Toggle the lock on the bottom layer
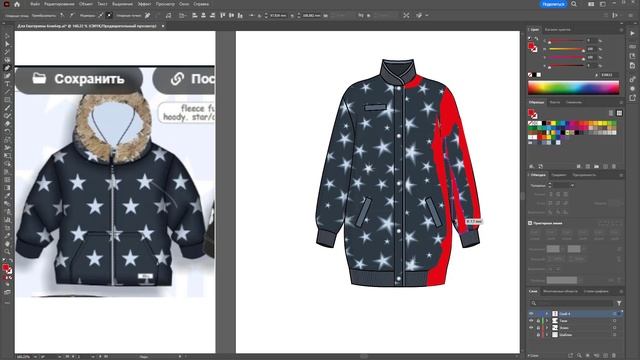 click(538, 335)
